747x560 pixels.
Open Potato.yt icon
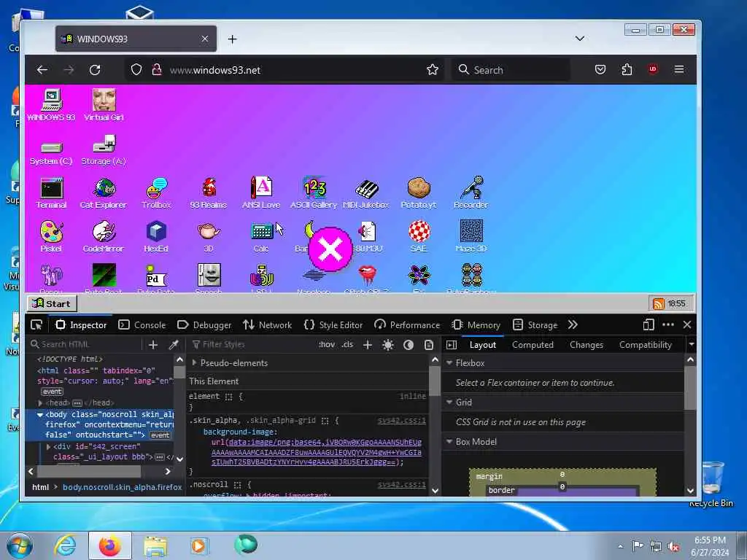tap(419, 192)
